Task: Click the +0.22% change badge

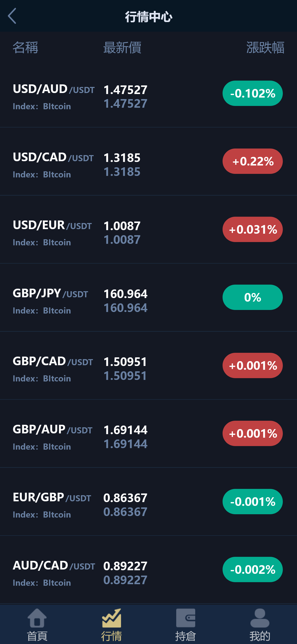Action: pyautogui.click(x=252, y=161)
